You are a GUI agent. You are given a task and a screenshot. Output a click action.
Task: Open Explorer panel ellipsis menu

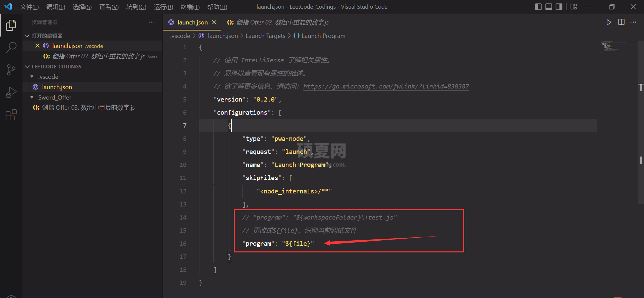tap(152, 22)
